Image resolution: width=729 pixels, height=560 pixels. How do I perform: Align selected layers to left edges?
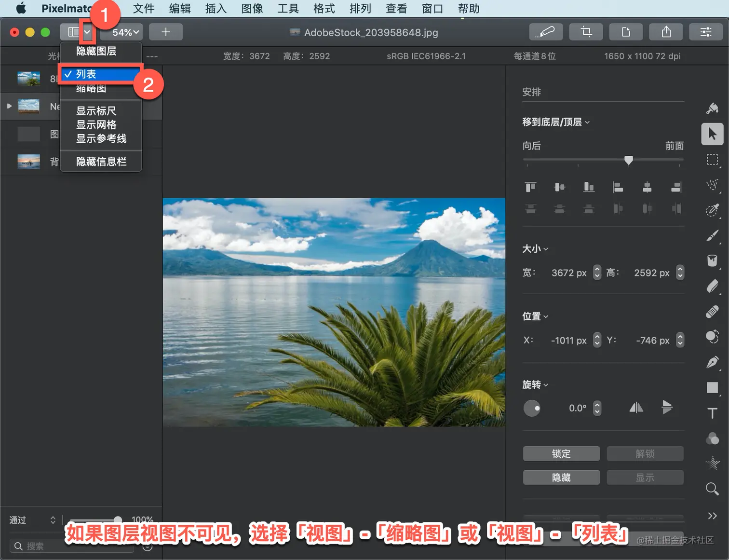[x=618, y=187]
